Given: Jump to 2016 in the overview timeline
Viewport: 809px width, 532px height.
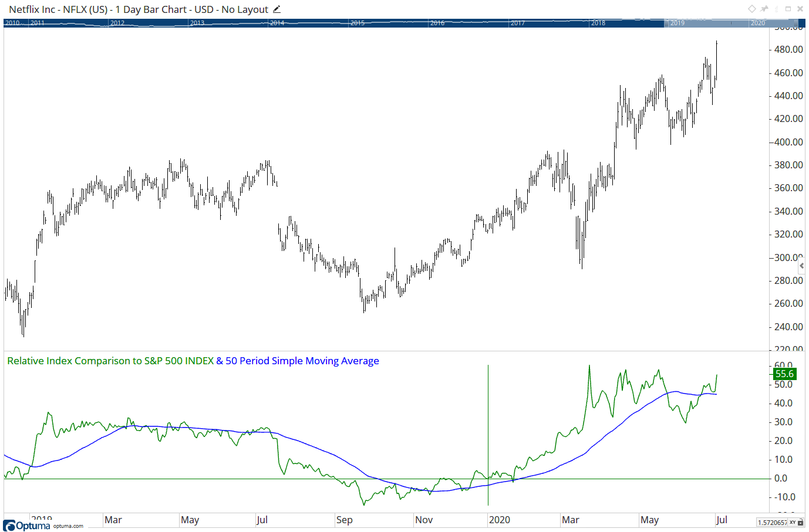Looking at the screenshot, I should [437, 23].
